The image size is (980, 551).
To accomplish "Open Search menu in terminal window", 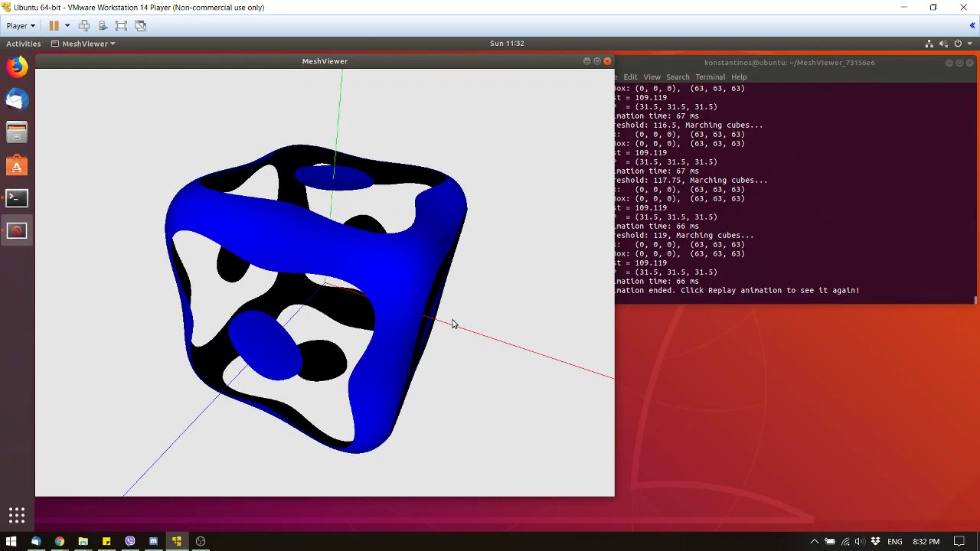I will point(678,77).
